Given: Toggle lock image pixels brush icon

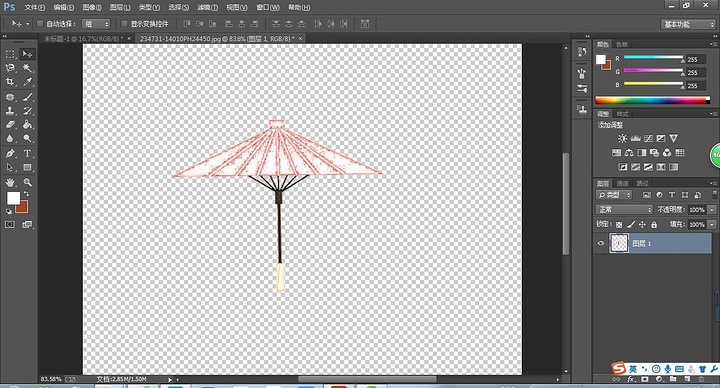Looking at the screenshot, I should (631, 225).
